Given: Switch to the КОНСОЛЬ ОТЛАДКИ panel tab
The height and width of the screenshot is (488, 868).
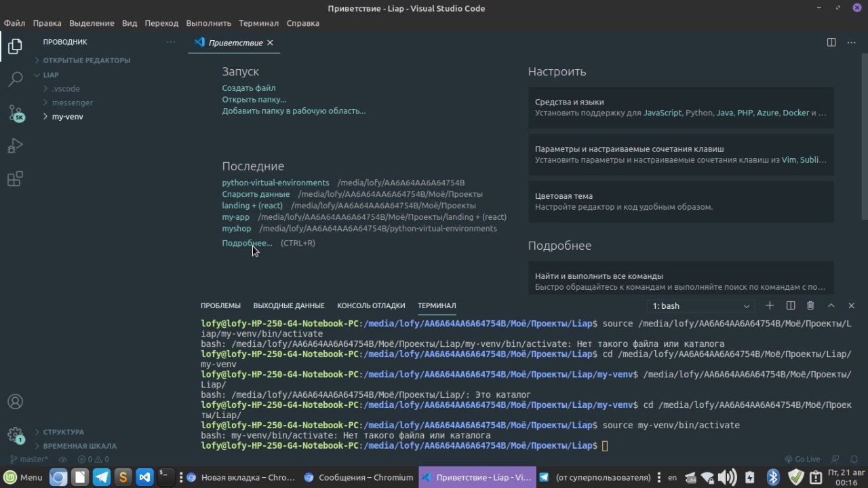Looking at the screenshot, I should tap(371, 305).
